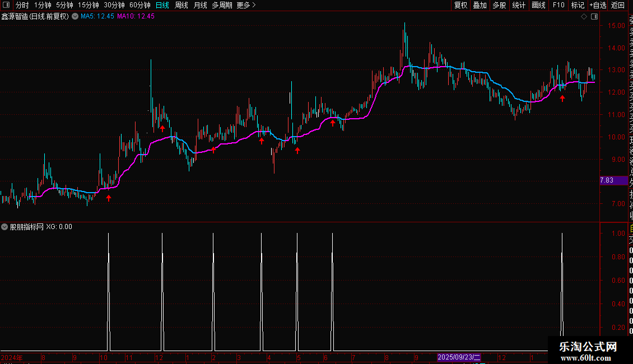The width and height of the screenshot is (633, 364).
Task: Open dropdown beside 股朋指标网 indicator name
Action: 4,227
